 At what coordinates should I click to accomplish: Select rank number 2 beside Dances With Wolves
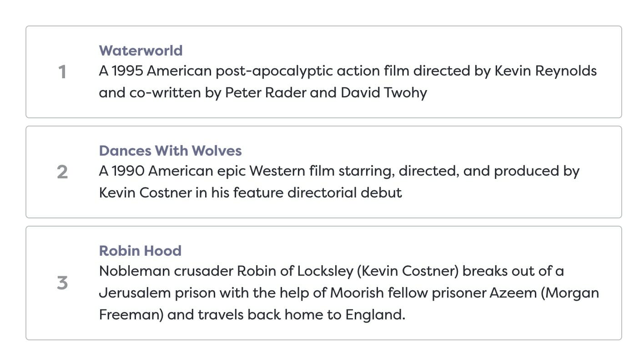pos(62,172)
